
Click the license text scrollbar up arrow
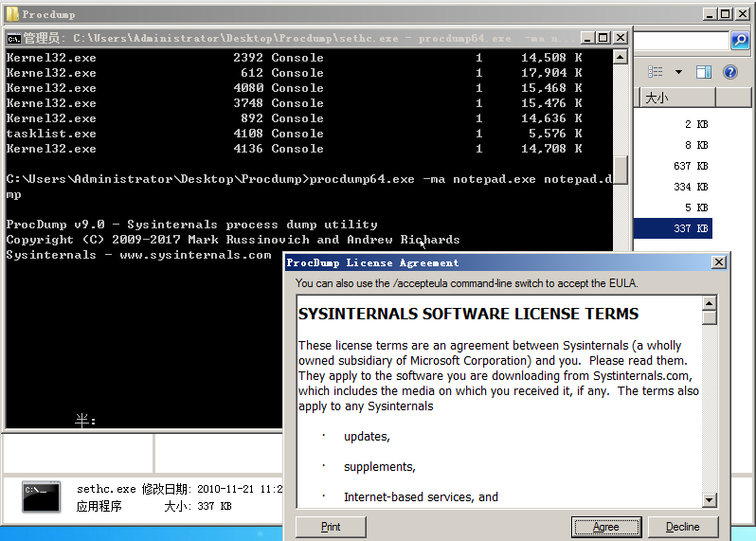pos(709,303)
